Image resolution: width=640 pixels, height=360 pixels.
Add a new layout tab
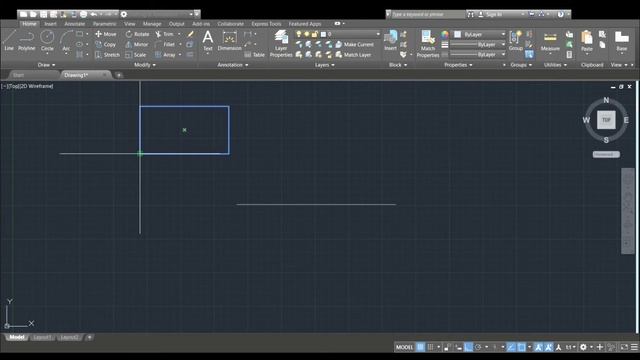click(89, 337)
